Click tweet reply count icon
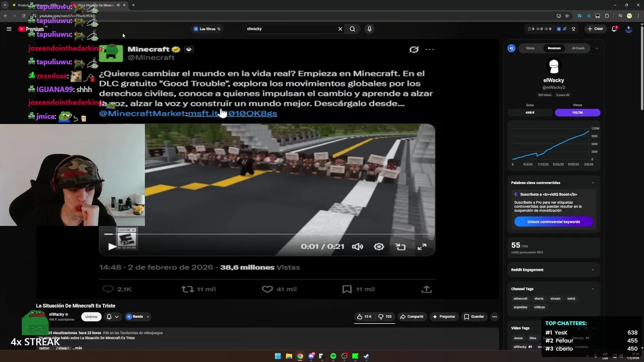 pyautogui.click(x=108, y=289)
